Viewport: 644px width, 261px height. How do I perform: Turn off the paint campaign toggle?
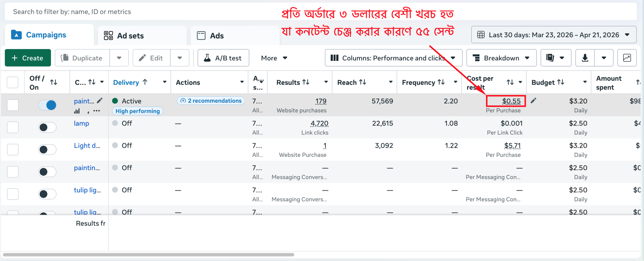(47, 105)
